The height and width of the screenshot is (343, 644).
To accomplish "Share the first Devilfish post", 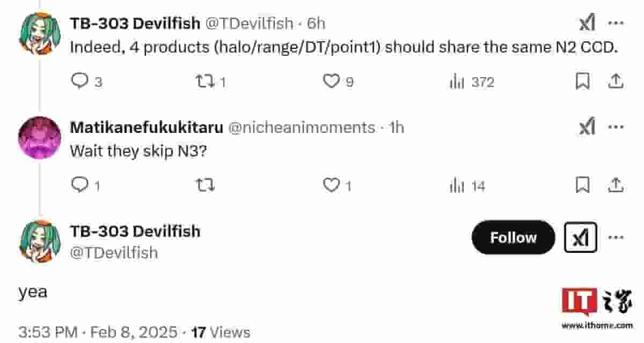I will tap(616, 81).
